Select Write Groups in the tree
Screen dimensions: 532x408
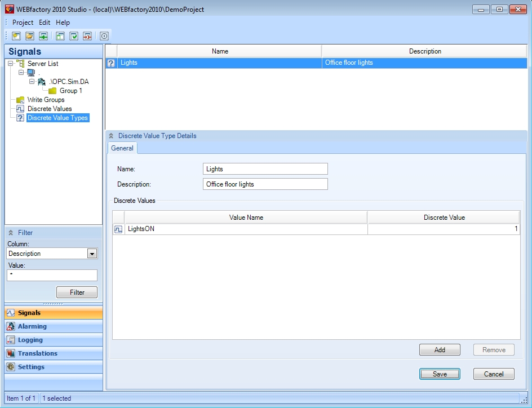pos(46,100)
